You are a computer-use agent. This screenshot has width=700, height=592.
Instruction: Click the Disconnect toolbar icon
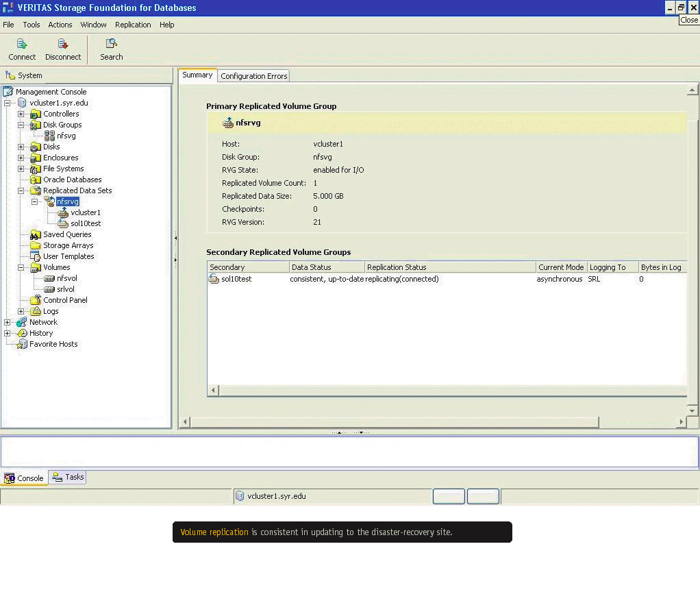[x=63, y=44]
